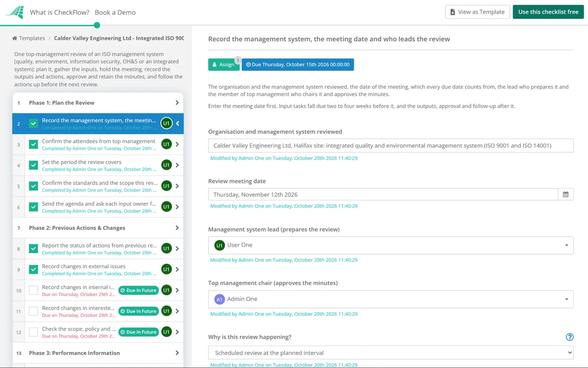
Task: Uncheck the Confirm the attendees task checkbox
Action: pyautogui.click(x=34, y=144)
